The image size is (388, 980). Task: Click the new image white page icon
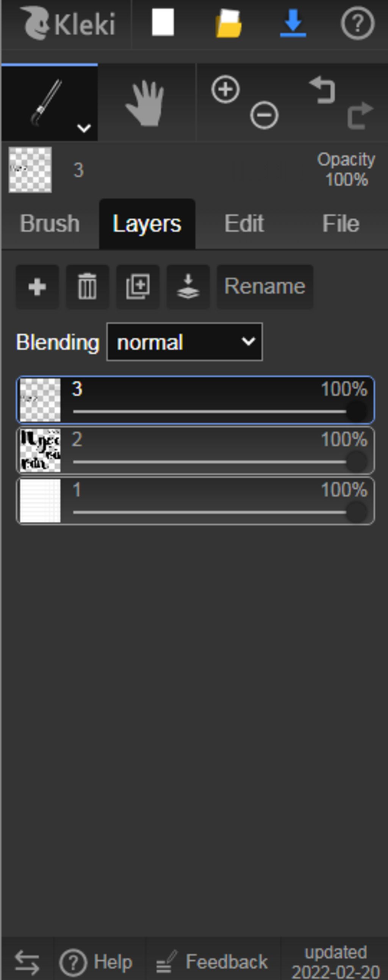pyautogui.click(x=163, y=23)
